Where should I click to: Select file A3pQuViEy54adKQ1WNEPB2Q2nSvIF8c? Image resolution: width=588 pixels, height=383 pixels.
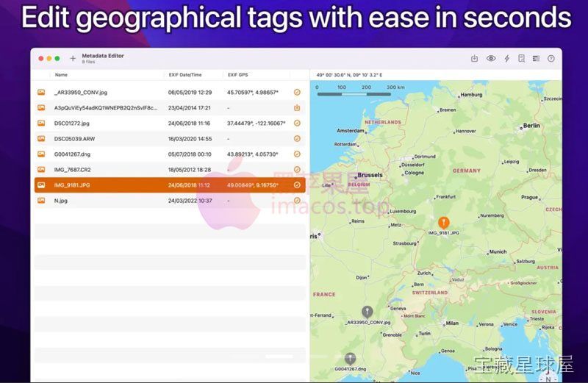coord(106,107)
